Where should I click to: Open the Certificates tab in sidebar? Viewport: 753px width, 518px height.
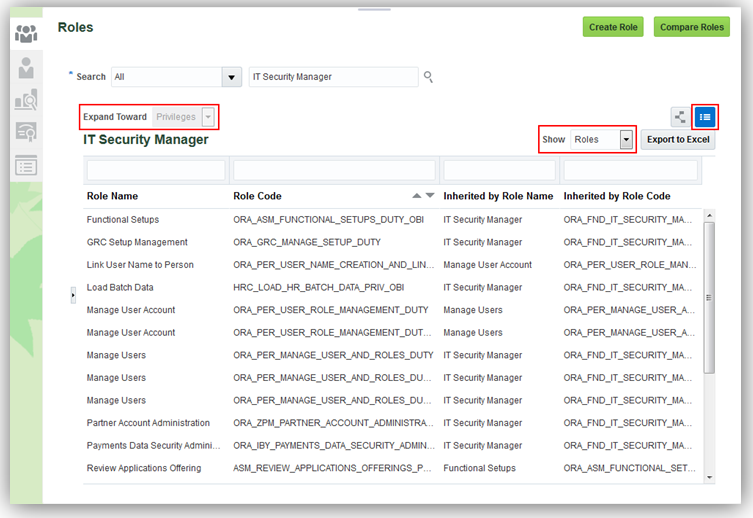tap(26, 133)
